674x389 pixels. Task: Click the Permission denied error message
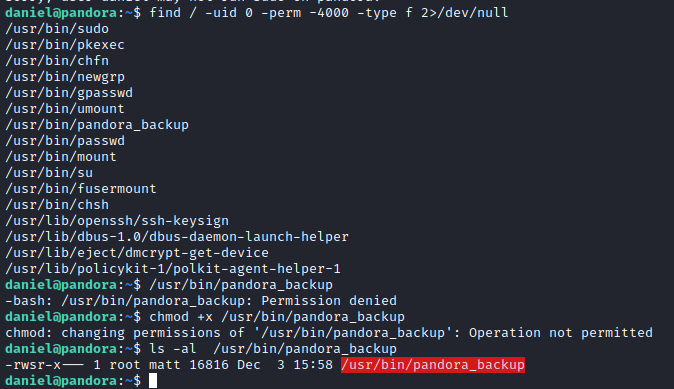click(329, 300)
